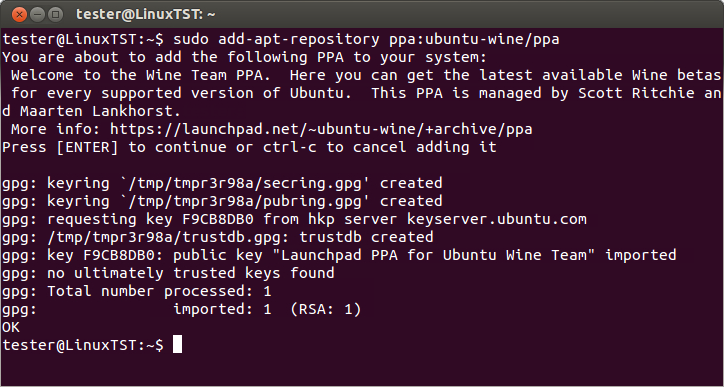Close the terminal window
Viewport: 724px width, 387px height.
pos(19,14)
